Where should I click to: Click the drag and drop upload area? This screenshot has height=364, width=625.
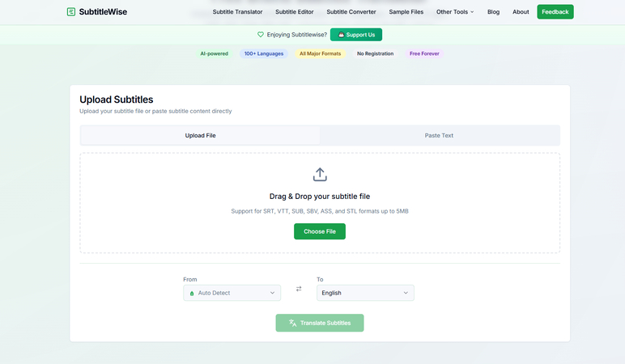tap(320, 202)
